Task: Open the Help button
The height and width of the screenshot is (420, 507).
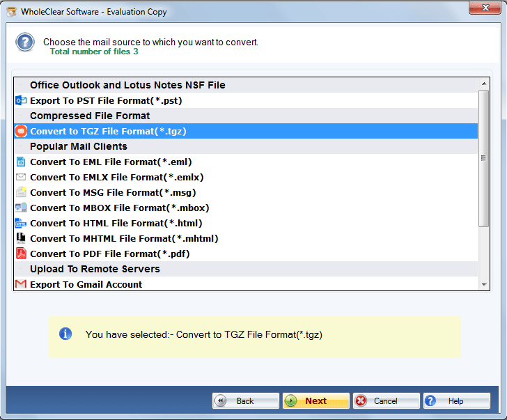Action: click(457, 401)
